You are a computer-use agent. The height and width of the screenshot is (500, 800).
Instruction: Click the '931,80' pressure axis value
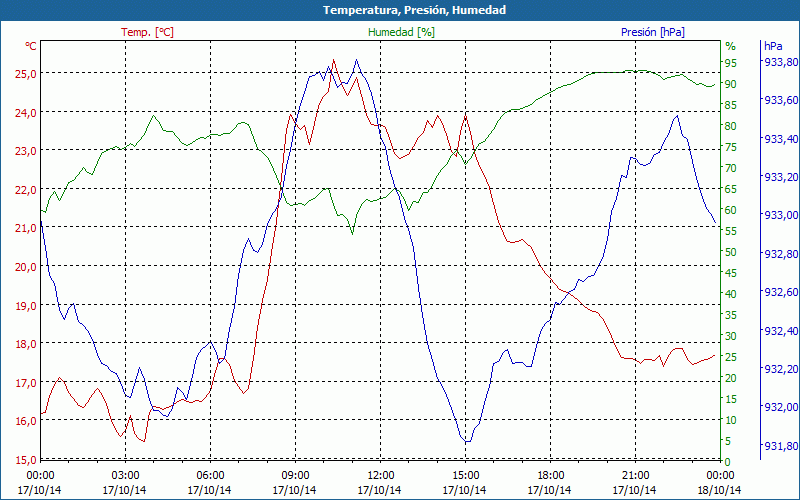point(780,446)
